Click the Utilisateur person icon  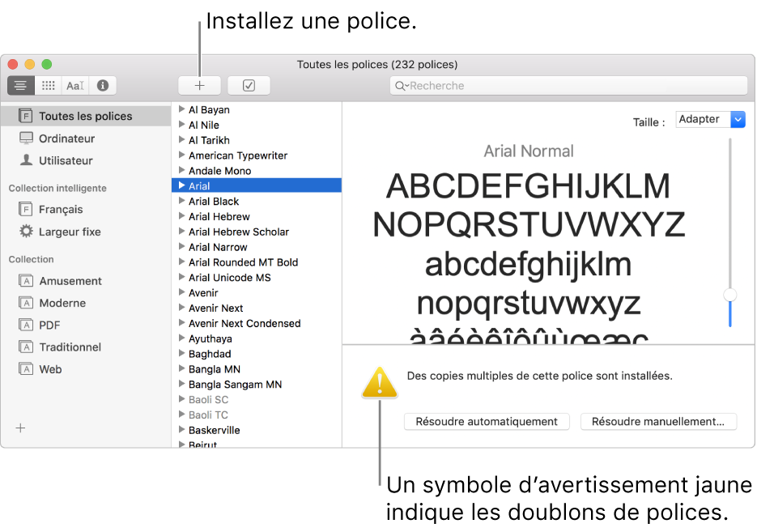(x=26, y=160)
